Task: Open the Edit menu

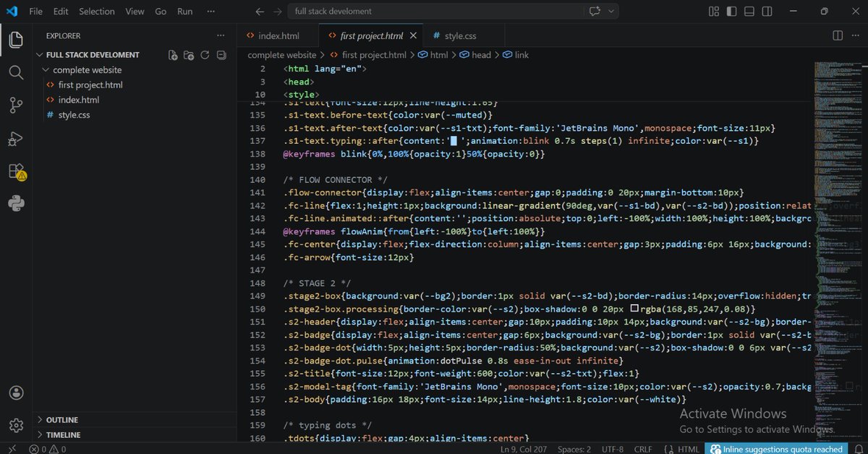Action: (x=61, y=12)
